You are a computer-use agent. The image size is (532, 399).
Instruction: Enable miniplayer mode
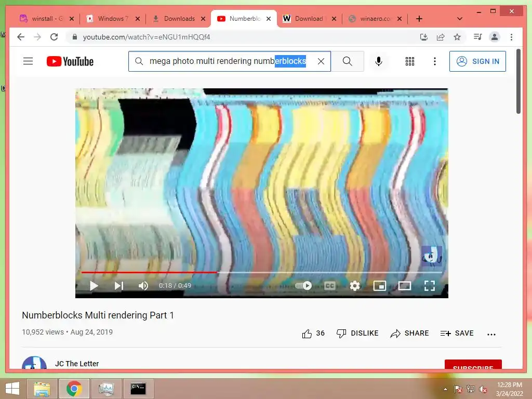point(380,286)
